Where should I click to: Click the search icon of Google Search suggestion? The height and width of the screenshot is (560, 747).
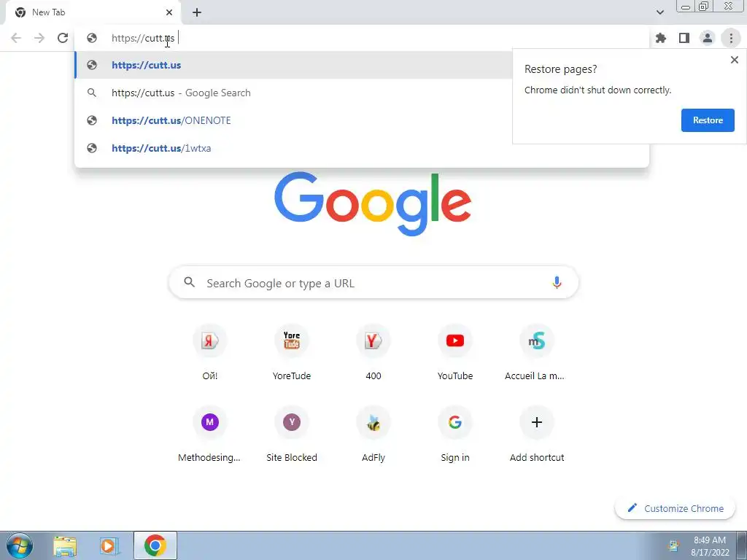click(x=92, y=93)
